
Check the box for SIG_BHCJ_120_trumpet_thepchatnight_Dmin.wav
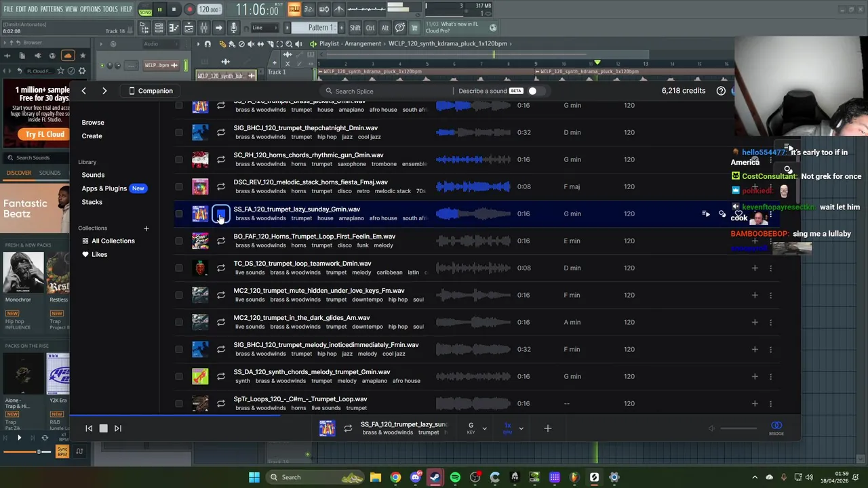tap(179, 132)
